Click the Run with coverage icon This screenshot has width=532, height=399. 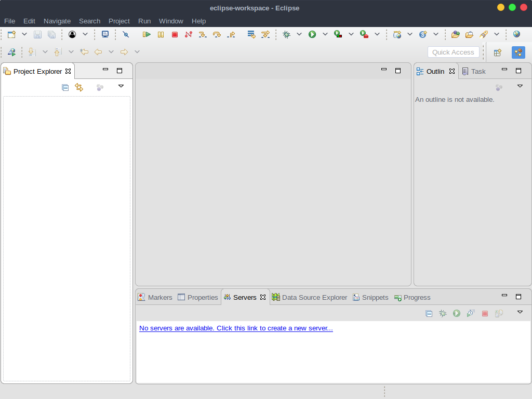(x=338, y=34)
